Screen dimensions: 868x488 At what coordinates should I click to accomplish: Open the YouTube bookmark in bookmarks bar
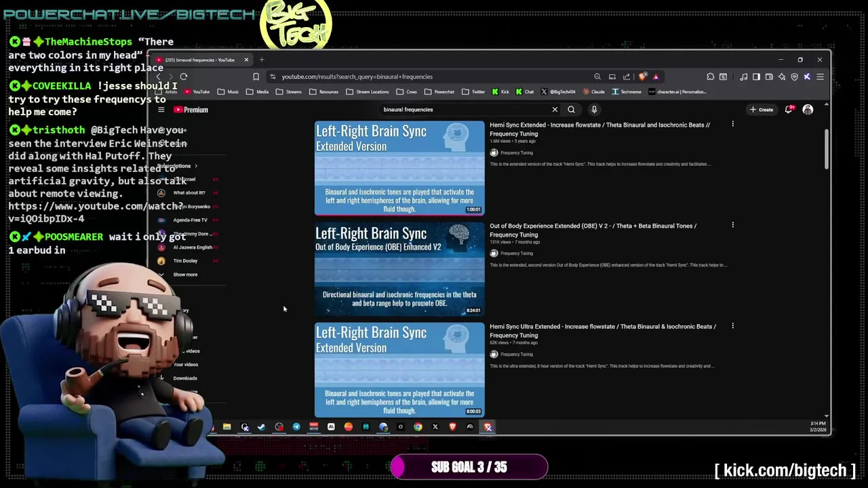tap(196, 91)
